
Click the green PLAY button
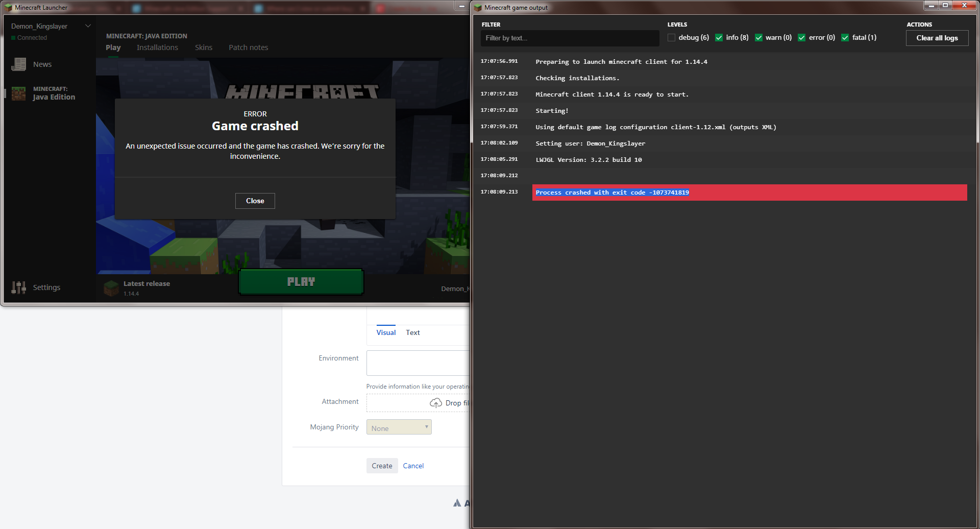point(301,282)
